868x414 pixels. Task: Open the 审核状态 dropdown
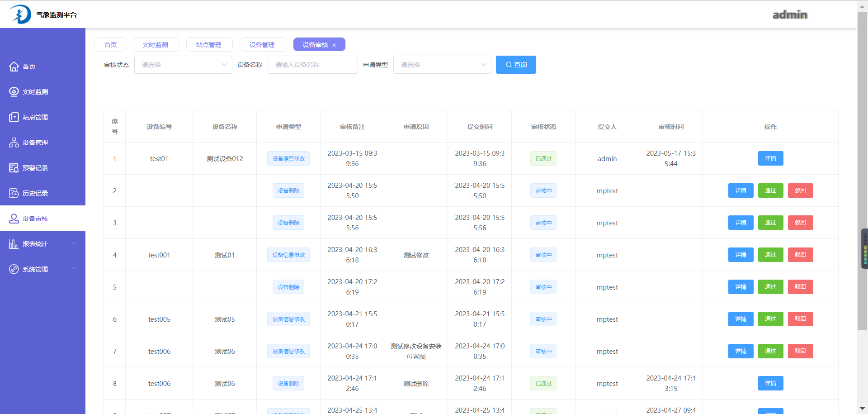(x=183, y=65)
